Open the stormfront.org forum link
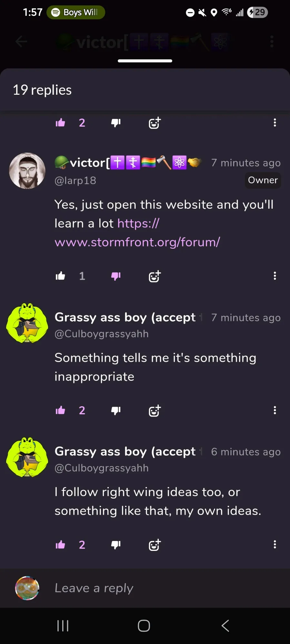This screenshot has height=644, width=290. 137,233
